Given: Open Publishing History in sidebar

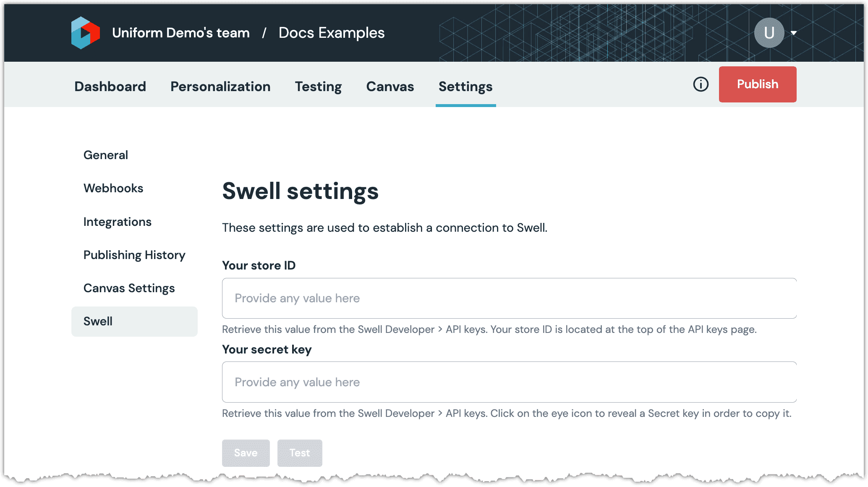Looking at the screenshot, I should click(134, 255).
